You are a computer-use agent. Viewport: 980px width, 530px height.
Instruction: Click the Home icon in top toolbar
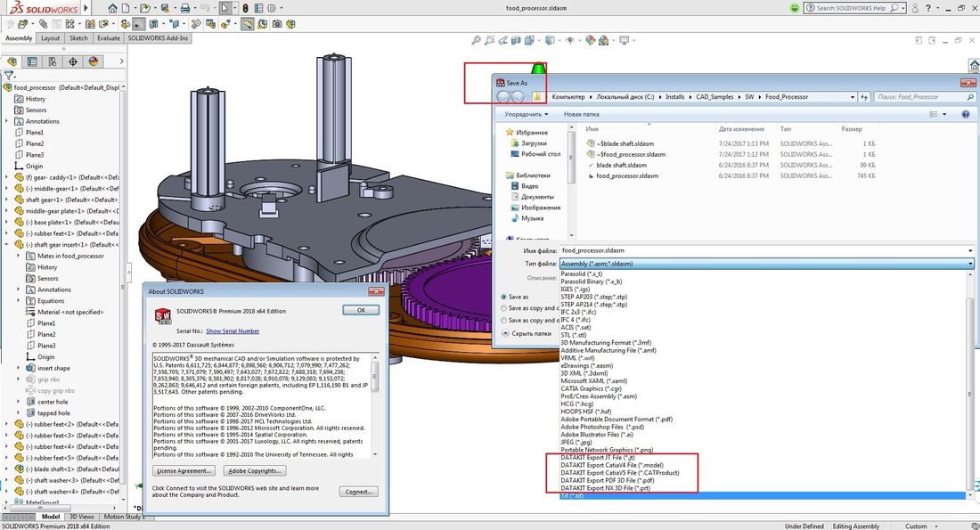(113, 8)
